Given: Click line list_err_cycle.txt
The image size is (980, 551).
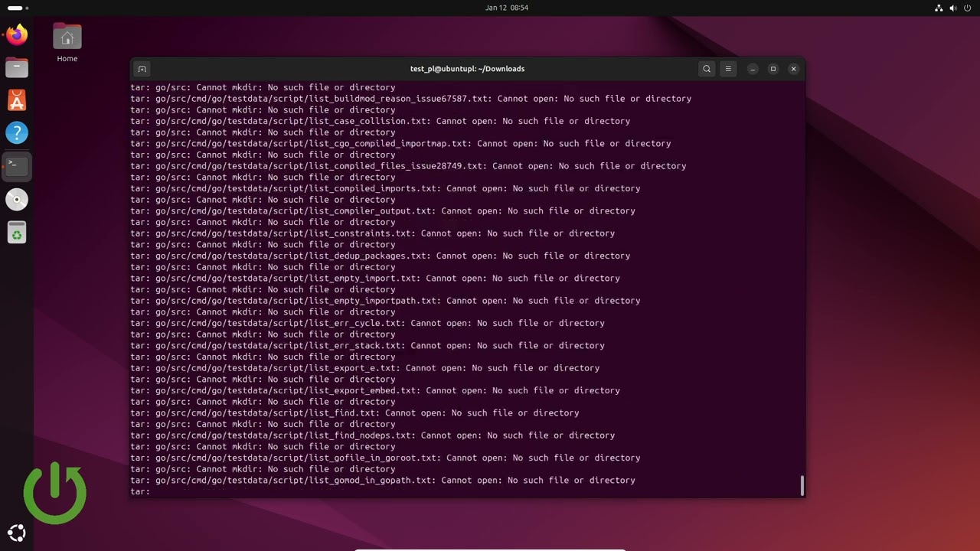Looking at the screenshot, I should 367,323.
